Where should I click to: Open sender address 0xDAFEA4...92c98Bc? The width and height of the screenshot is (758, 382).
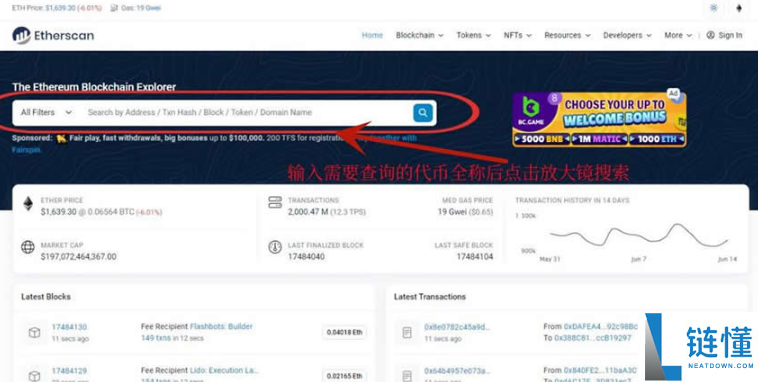(601, 326)
